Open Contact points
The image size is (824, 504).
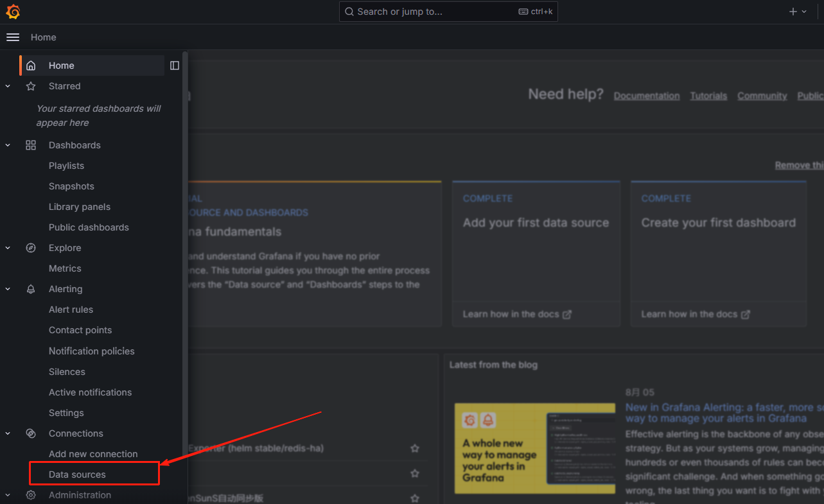pyautogui.click(x=80, y=330)
